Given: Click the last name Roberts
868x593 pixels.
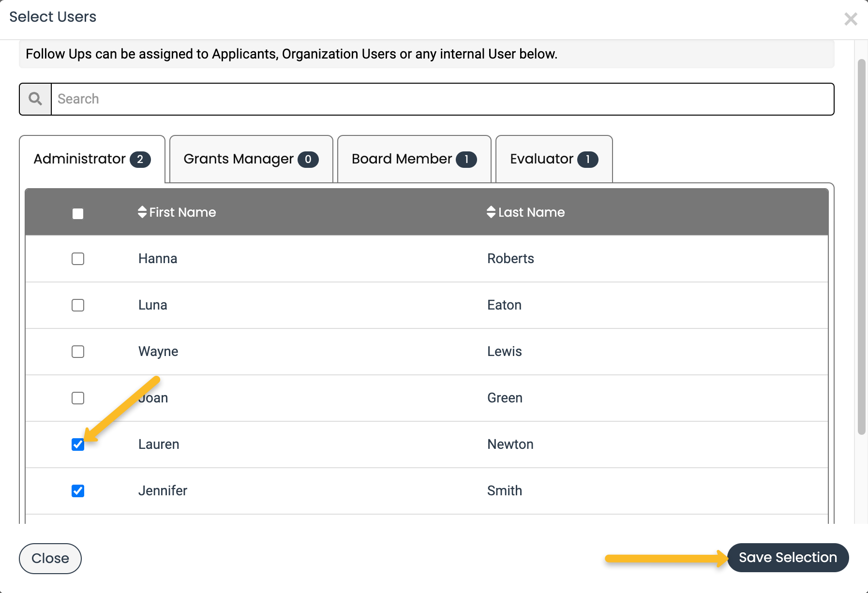Looking at the screenshot, I should point(510,259).
